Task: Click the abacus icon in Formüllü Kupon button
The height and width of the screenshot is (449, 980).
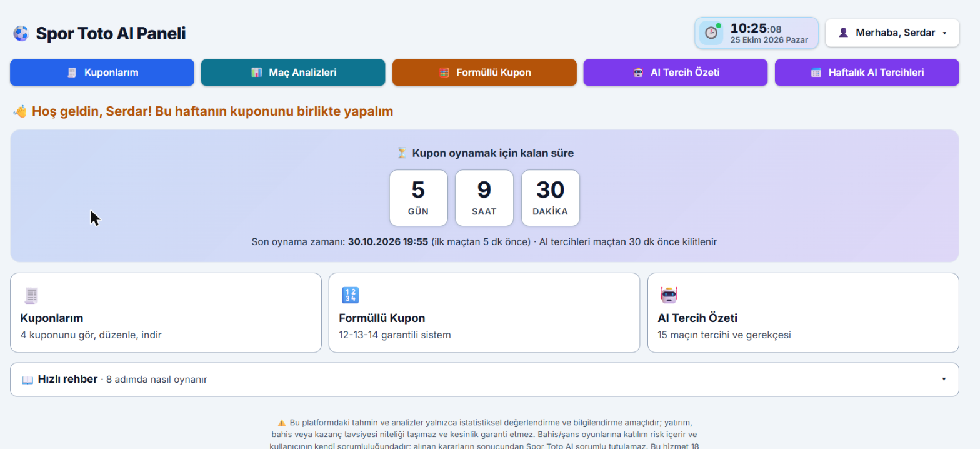Action: [x=444, y=73]
